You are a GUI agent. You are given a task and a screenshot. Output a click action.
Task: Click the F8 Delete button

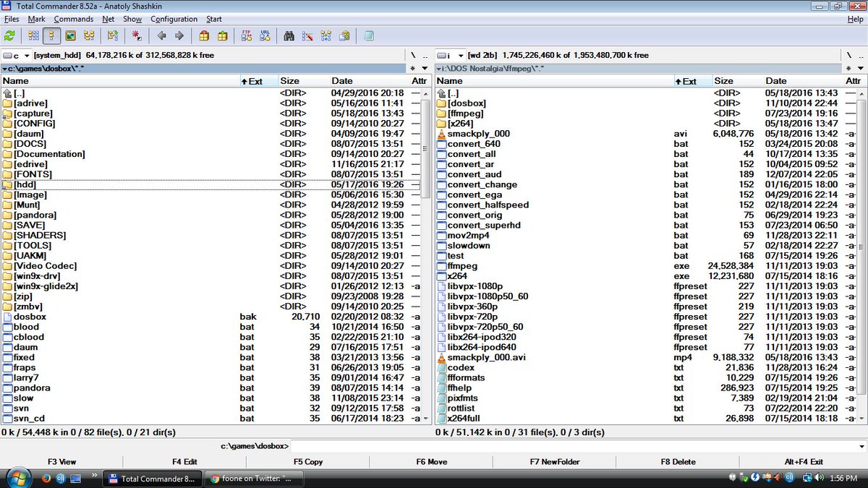point(678,461)
